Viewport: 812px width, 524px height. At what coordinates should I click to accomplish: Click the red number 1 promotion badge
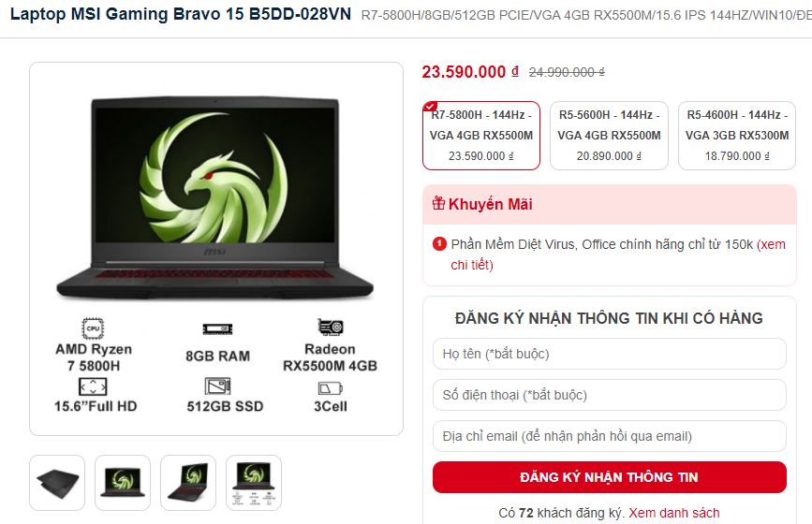click(439, 243)
